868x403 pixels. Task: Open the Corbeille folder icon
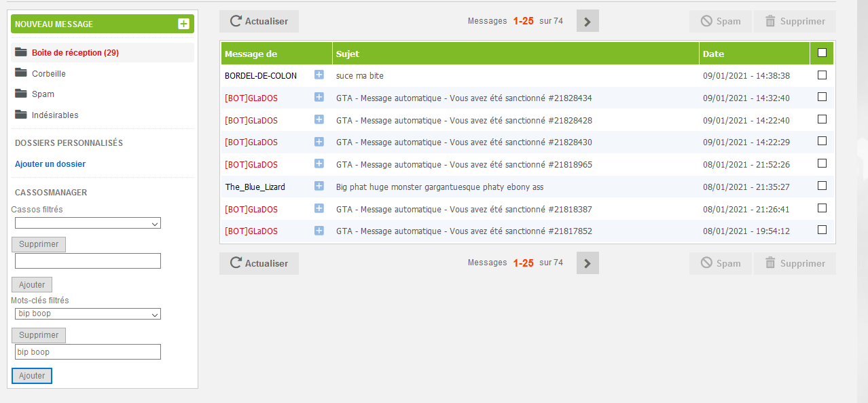tap(21, 73)
